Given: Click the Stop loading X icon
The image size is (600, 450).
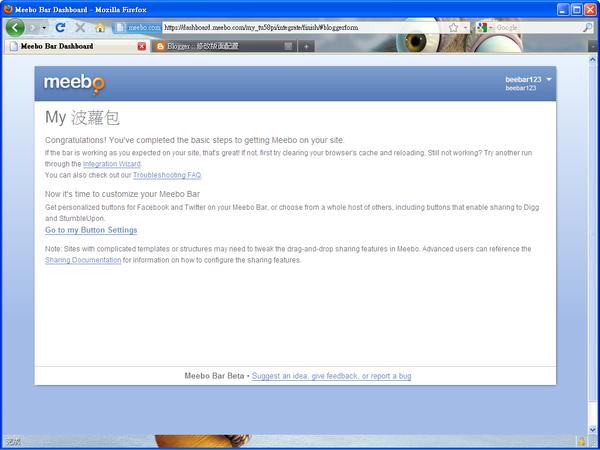Looking at the screenshot, I should pos(80,27).
